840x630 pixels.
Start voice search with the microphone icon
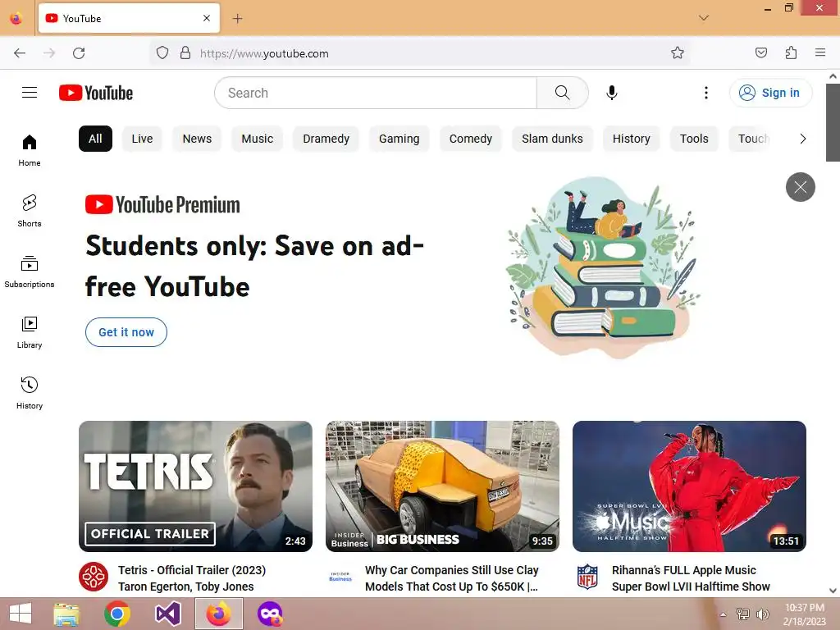[x=612, y=93]
